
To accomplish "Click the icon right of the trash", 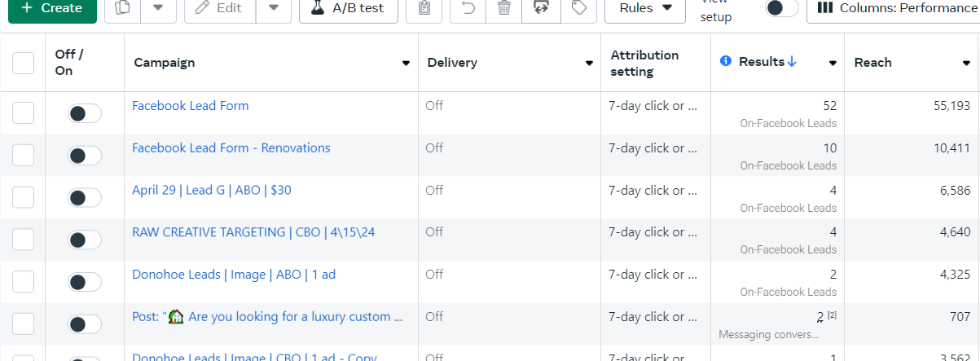I will tap(540, 8).
